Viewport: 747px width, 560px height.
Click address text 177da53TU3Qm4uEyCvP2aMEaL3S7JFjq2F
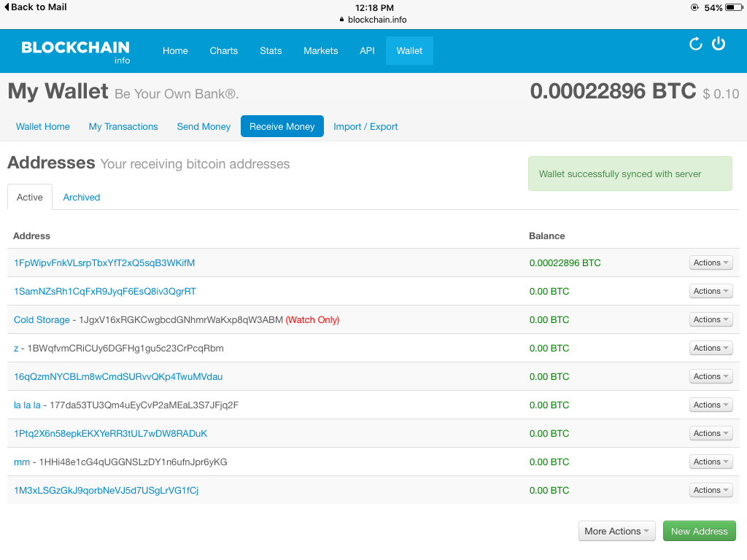point(144,405)
